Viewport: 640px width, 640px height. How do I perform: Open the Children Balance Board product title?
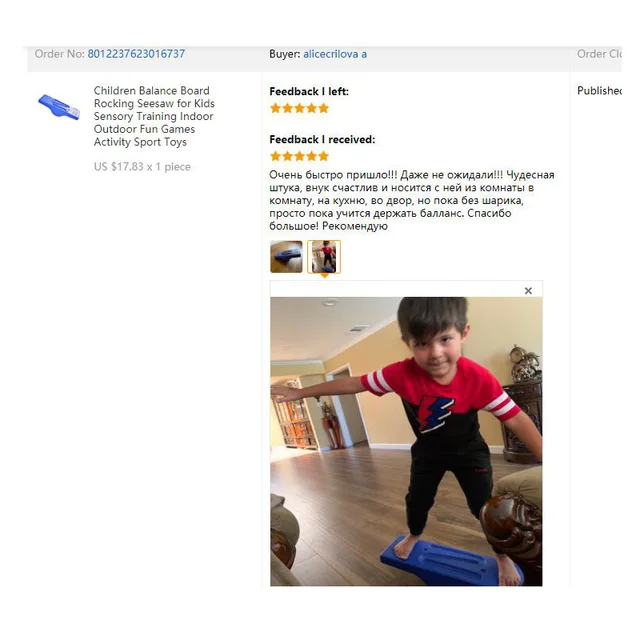coord(154,116)
